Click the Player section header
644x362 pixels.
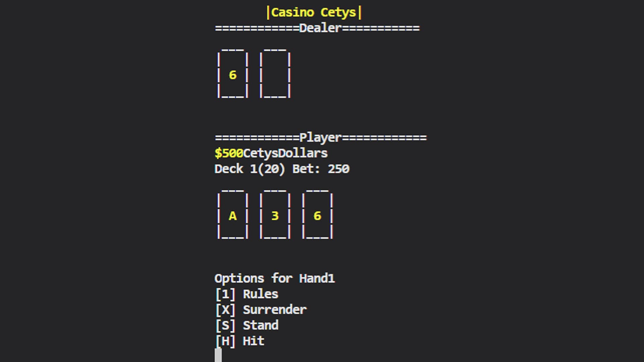tap(321, 137)
